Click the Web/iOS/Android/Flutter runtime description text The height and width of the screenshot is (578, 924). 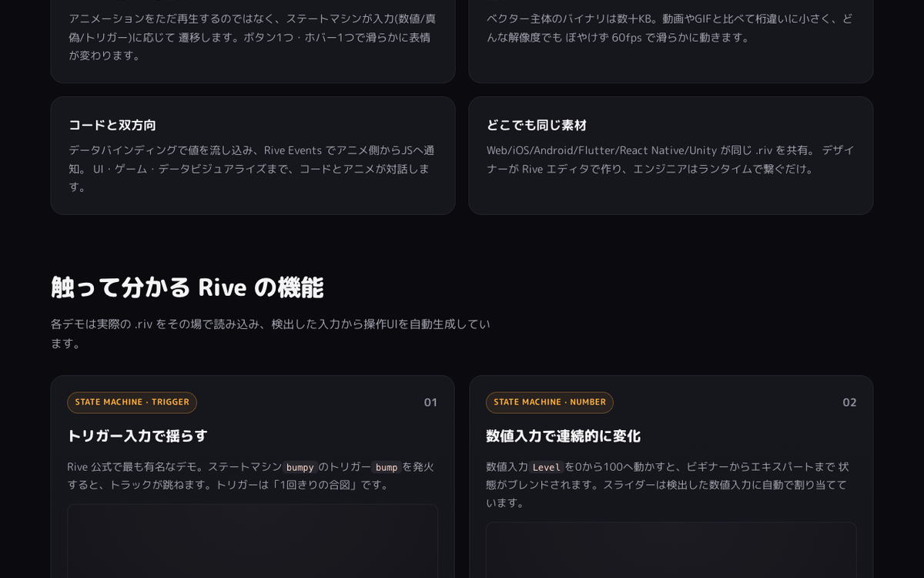(671, 159)
